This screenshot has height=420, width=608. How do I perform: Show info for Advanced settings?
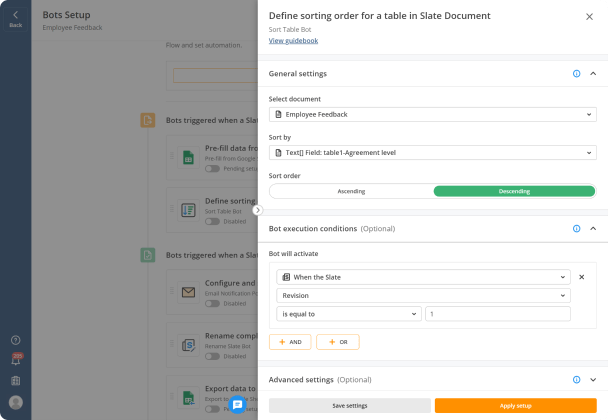pos(577,380)
